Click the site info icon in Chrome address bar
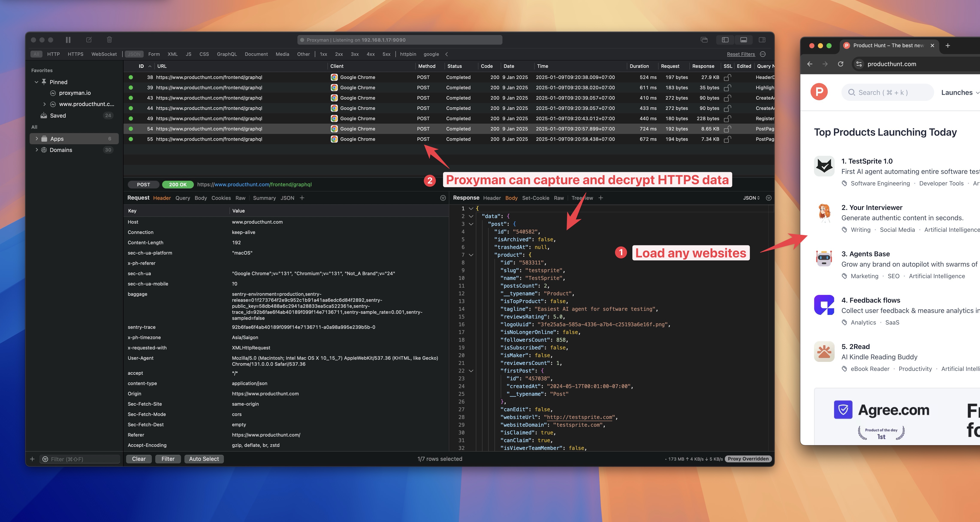The height and width of the screenshot is (522, 980). (859, 64)
